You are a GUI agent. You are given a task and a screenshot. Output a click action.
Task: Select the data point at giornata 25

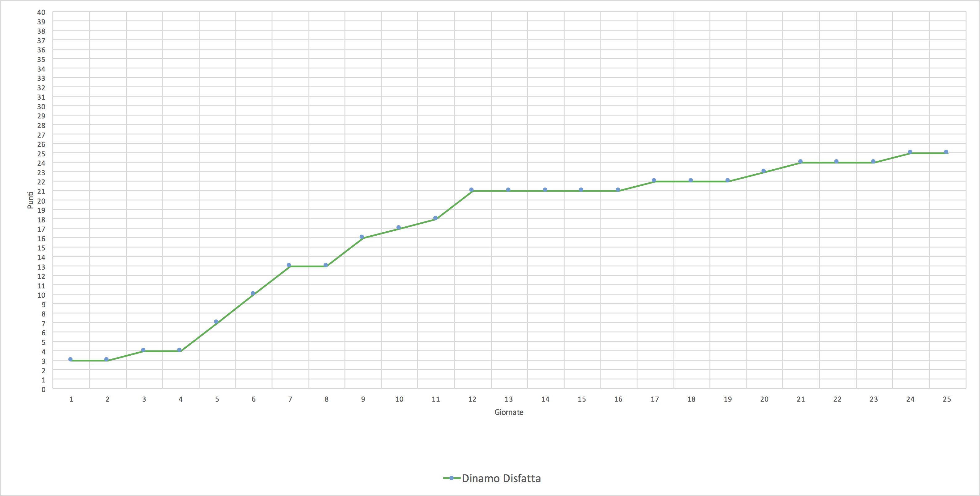point(946,152)
